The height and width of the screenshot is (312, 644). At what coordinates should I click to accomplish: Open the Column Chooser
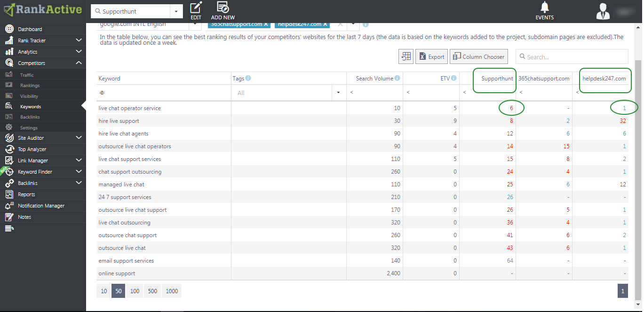[479, 56]
